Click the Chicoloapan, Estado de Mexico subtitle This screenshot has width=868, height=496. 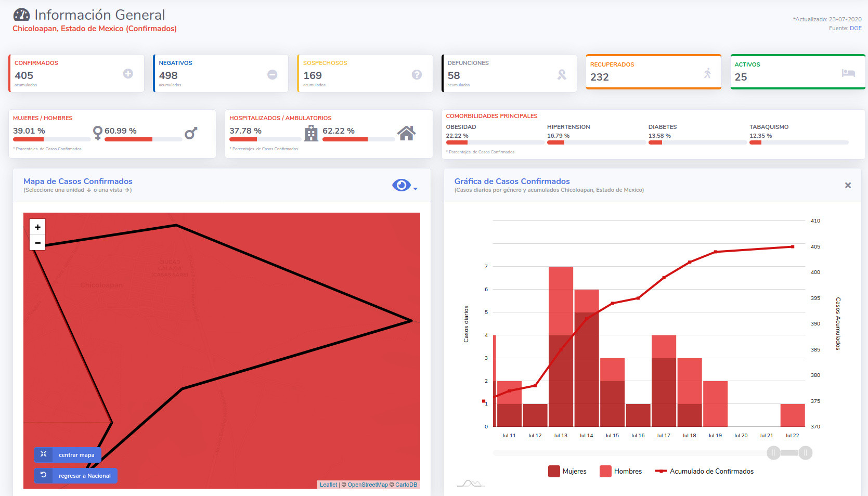tap(95, 29)
